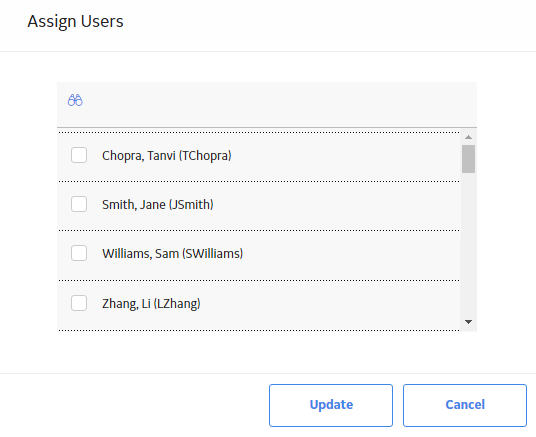Click the Williams, Sam (SWilliams) name label
Image resolution: width=536 pixels, height=437 pixels.
pos(173,254)
